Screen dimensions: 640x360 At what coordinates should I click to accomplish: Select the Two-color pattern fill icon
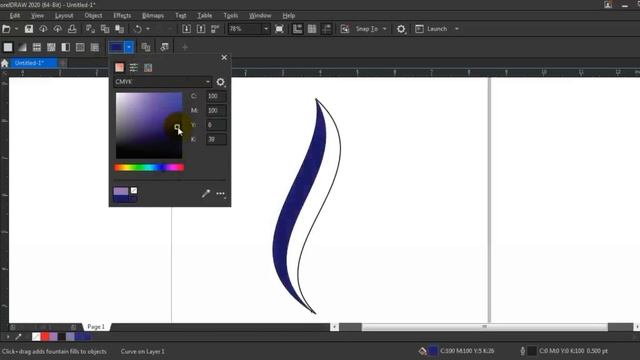point(66,47)
